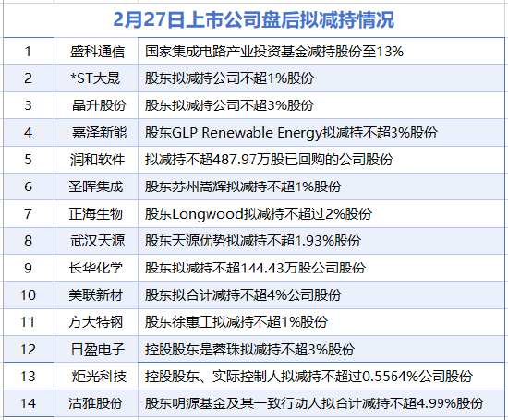Select row number 11 cell
The image size is (508, 420).
[x=29, y=322]
